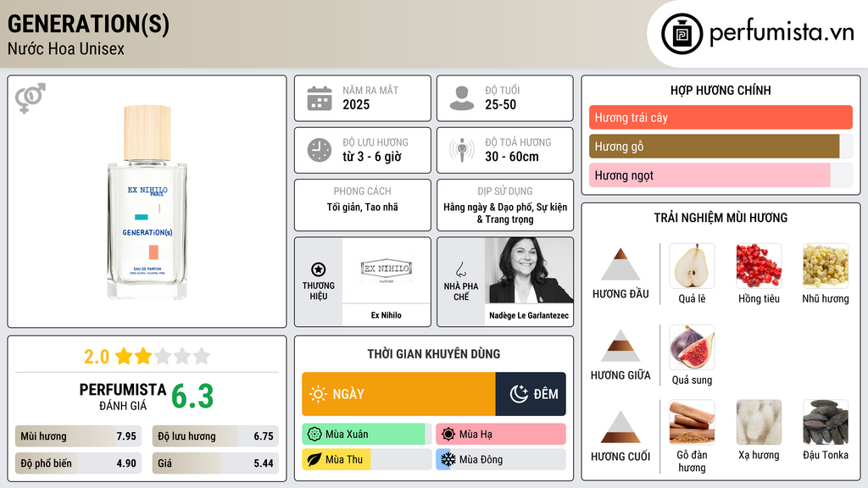Click the nose icon above Nhà pha chế
The image size is (868, 488).
pyautogui.click(x=460, y=269)
